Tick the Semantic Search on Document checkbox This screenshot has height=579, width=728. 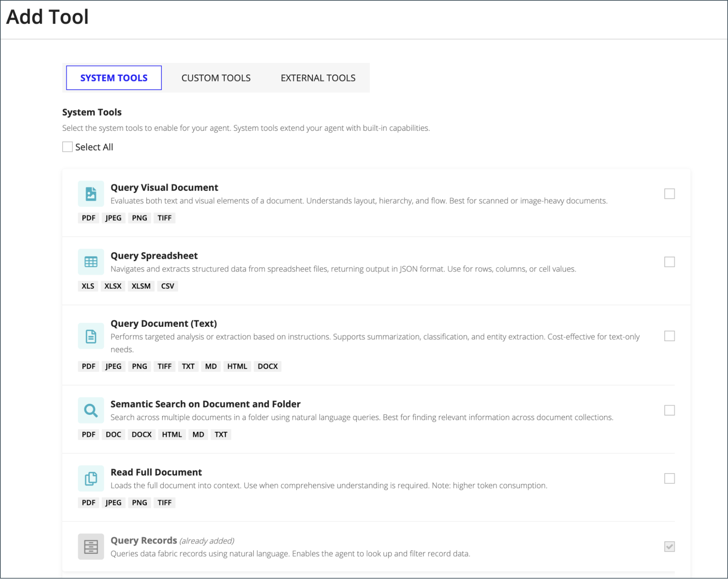tap(669, 410)
